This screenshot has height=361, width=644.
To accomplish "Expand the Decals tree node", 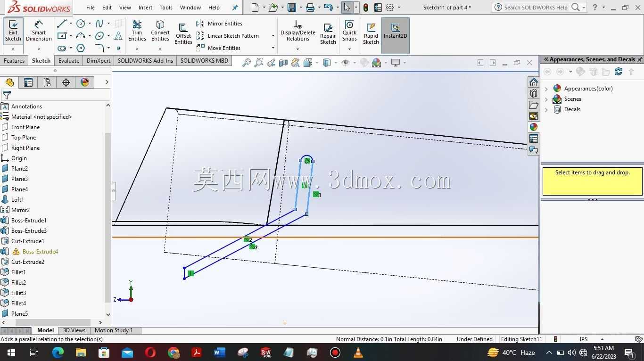I will [546, 109].
